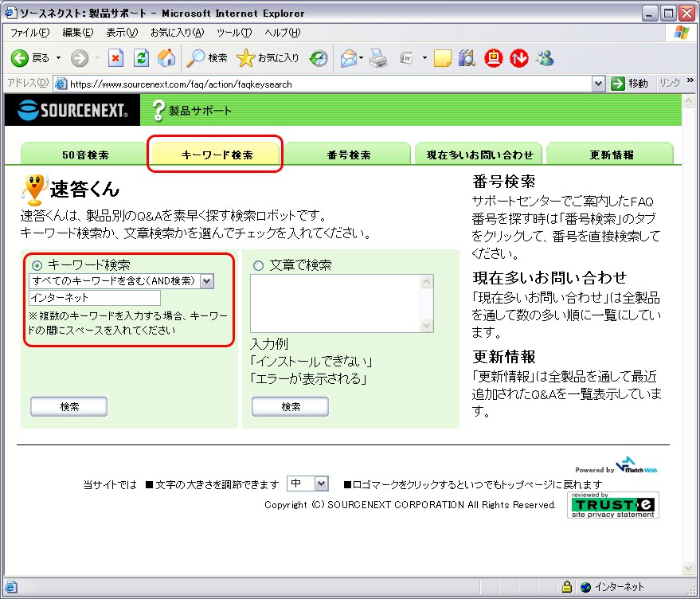Viewport: 700px width, 599px height.
Task: Click the example text 「インストールできない」
Action: click(x=311, y=361)
